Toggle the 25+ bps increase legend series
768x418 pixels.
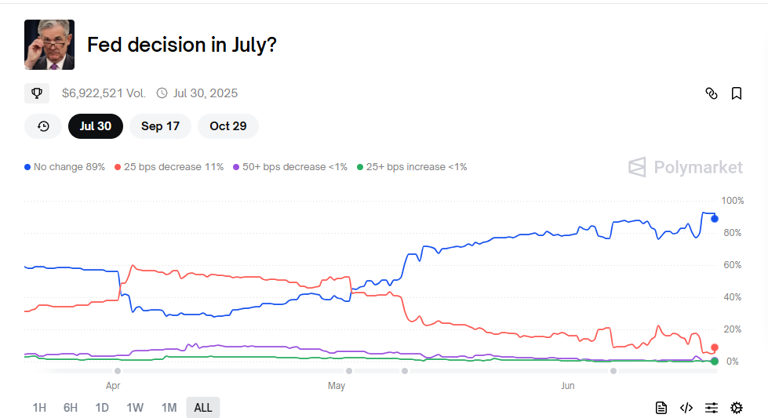pyautogui.click(x=412, y=167)
